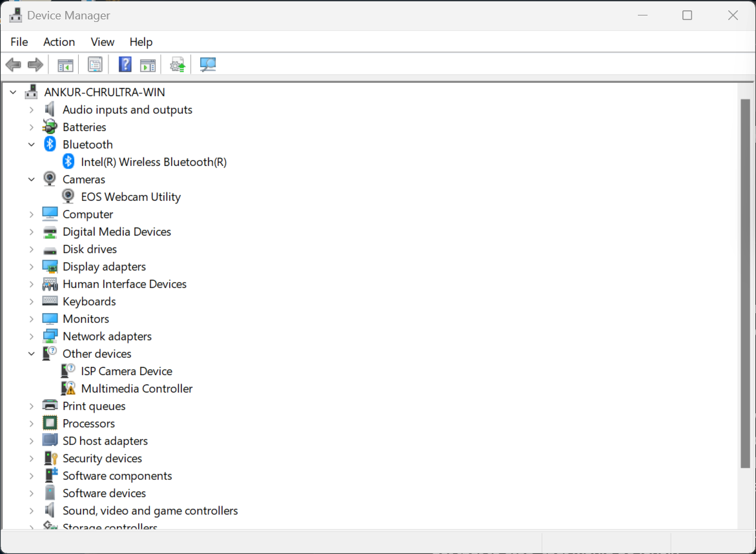This screenshot has width=756, height=554.
Task: Click the vertical scrollbar in device list
Action: [x=745, y=284]
